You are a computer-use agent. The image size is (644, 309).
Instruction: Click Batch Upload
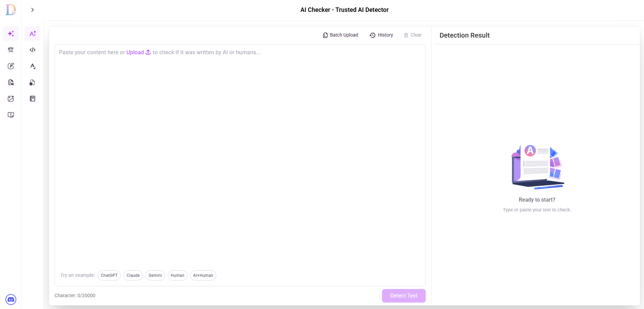click(340, 35)
